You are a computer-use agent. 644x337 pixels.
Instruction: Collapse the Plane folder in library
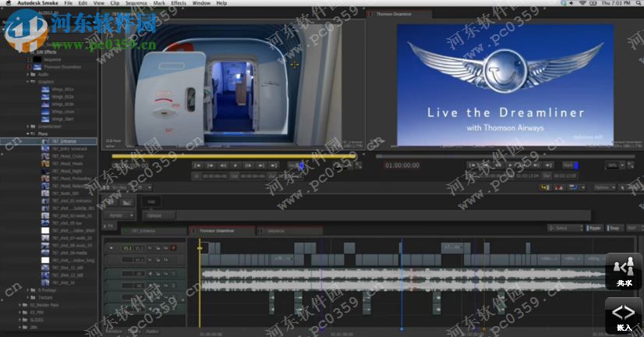(x=28, y=133)
